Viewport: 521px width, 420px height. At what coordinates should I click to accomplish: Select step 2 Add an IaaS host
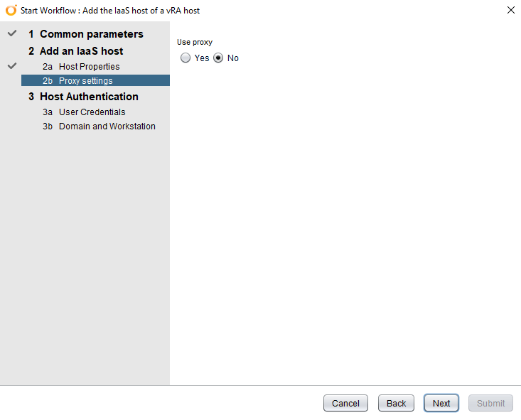(x=81, y=51)
